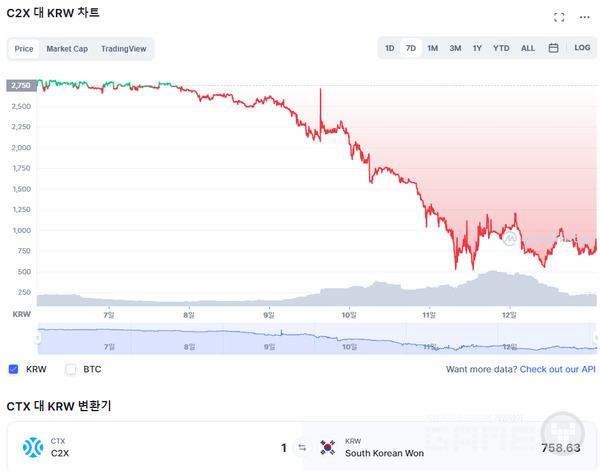Click the swap currencies arrows icon

301,447
